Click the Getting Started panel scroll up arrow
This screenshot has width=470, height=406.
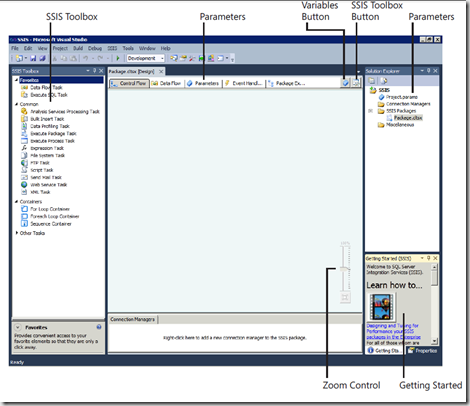434,267
